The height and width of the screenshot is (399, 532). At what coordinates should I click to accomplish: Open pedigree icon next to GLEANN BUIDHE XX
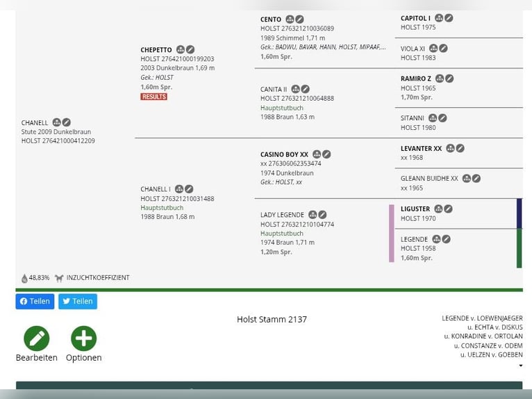(x=467, y=179)
